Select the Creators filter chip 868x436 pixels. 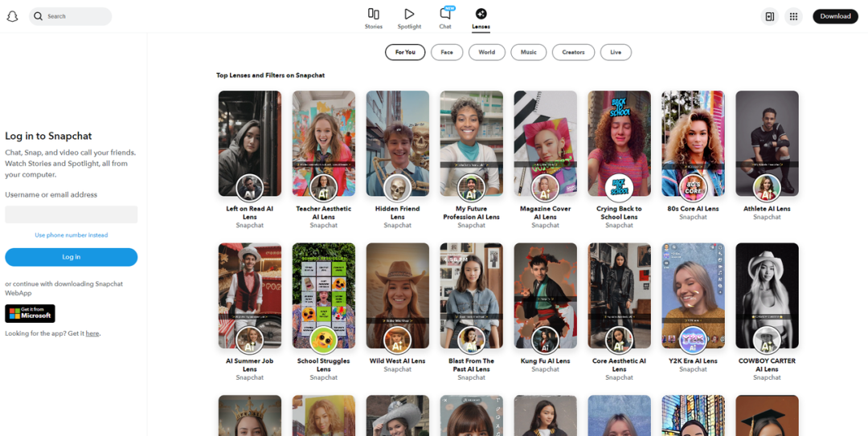tap(574, 52)
